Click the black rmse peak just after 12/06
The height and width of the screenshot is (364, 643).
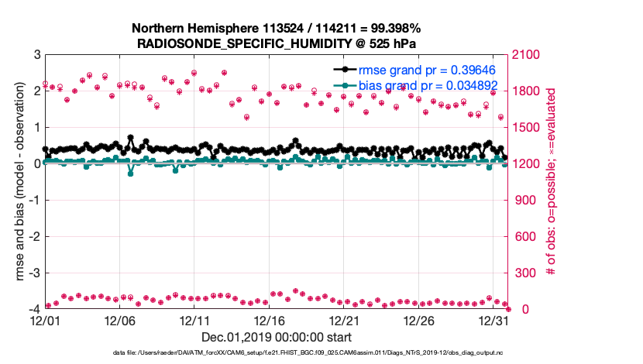click(130, 139)
